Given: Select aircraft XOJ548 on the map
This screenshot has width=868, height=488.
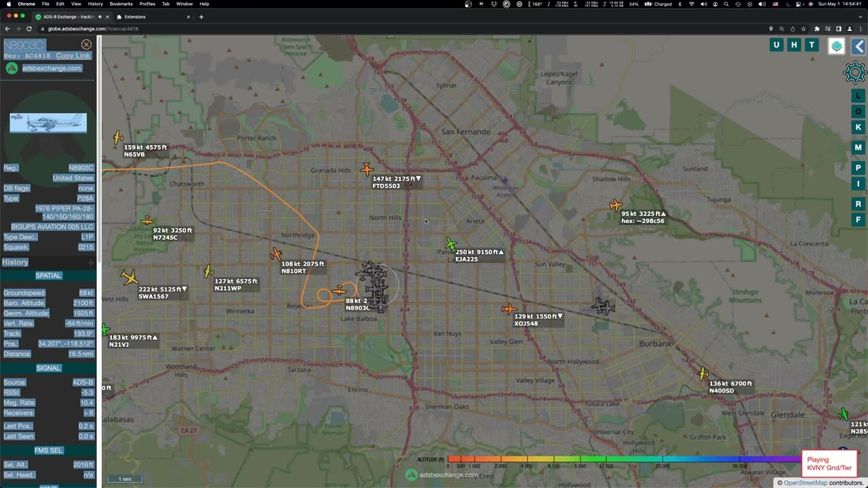Looking at the screenshot, I should click(509, 309).
